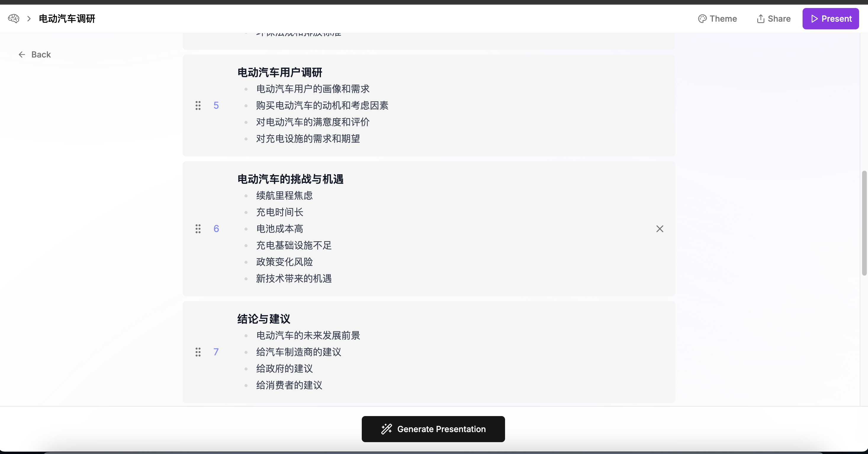Click the upload icon beside Share
This screenshot has height=454, width=868.
point(761,19)
